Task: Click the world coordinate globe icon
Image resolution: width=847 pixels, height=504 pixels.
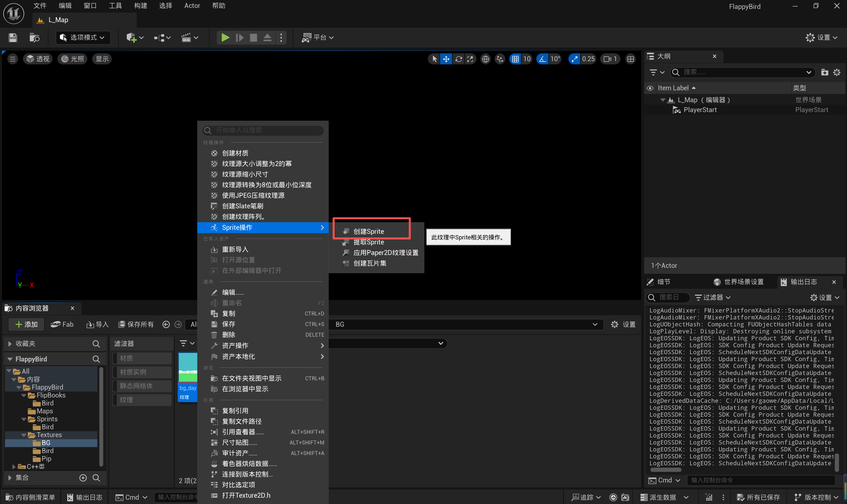Action: [x=485, y=59]
